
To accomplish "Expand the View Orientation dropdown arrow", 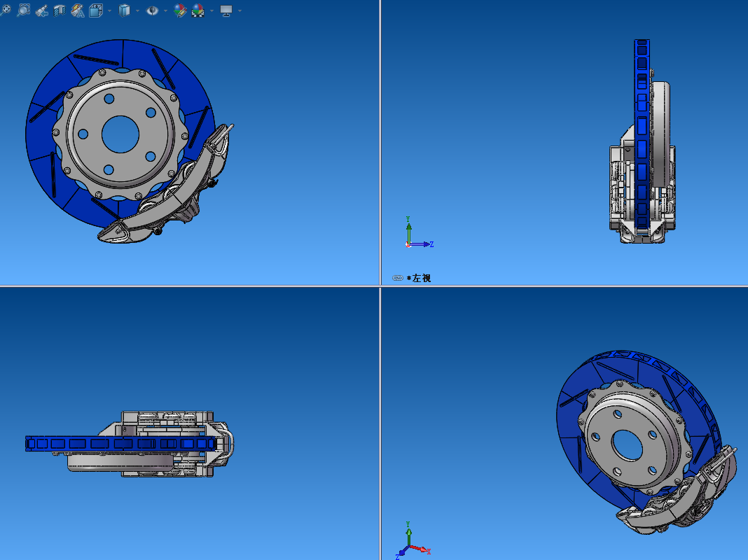I will (x=110, y=10).
